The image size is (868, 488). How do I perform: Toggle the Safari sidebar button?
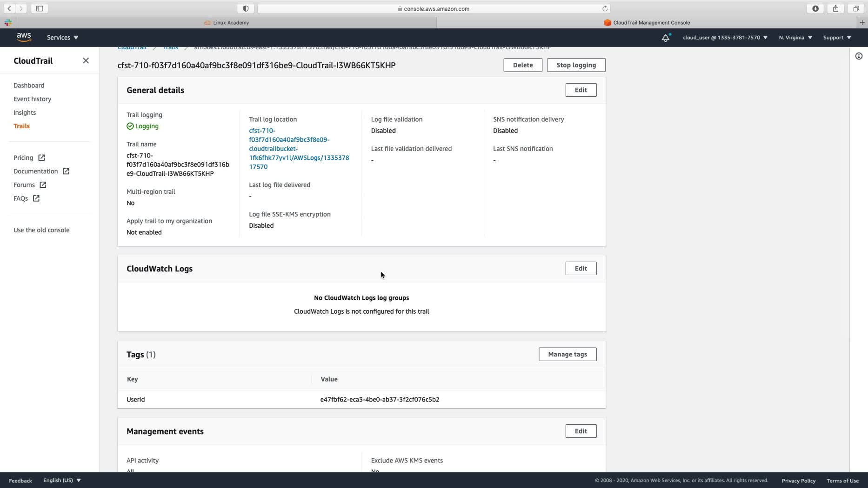point(40,8)
